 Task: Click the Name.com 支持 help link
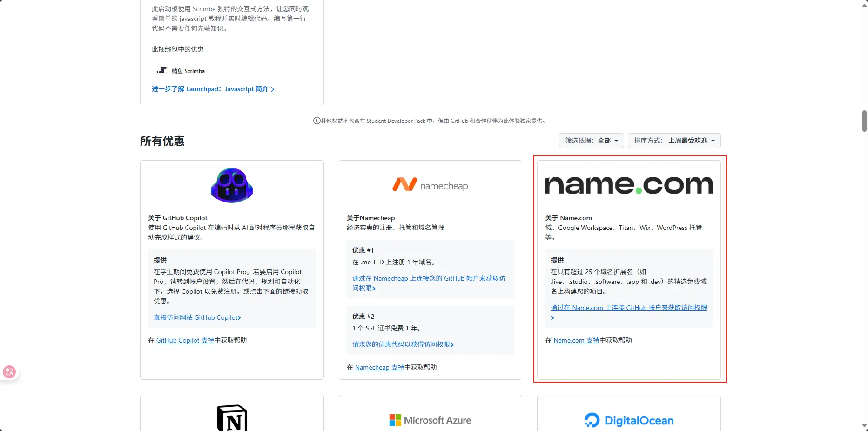click(576, 341)
